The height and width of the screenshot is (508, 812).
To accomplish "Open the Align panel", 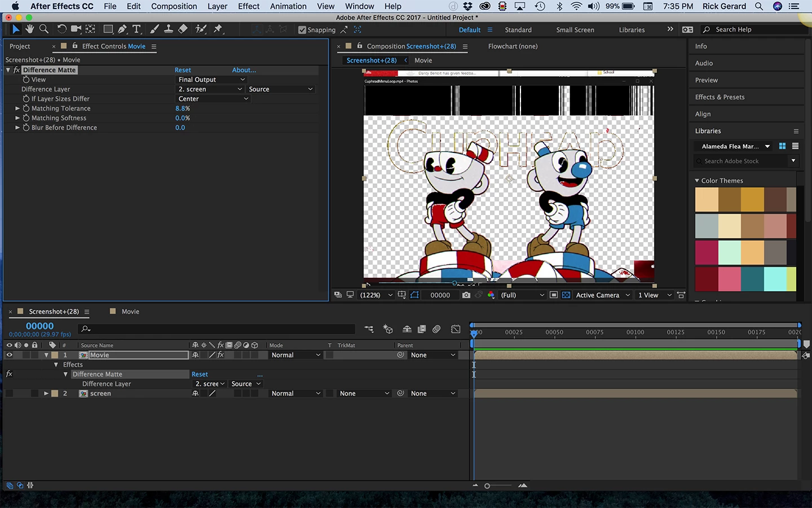I will [703, 114].
